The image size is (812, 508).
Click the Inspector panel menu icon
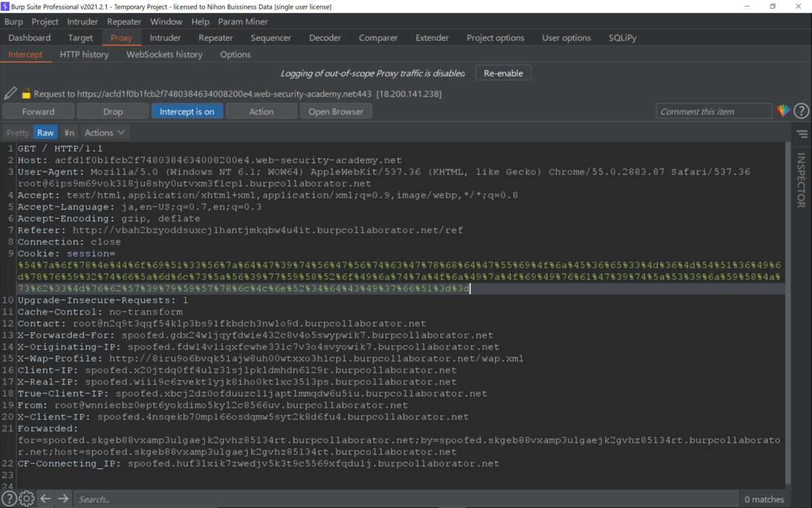803,134
